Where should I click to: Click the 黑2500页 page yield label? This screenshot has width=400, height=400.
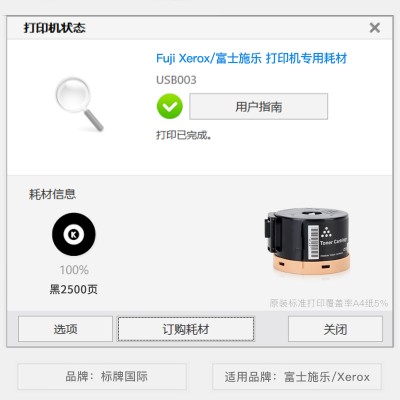click(74, 289)
